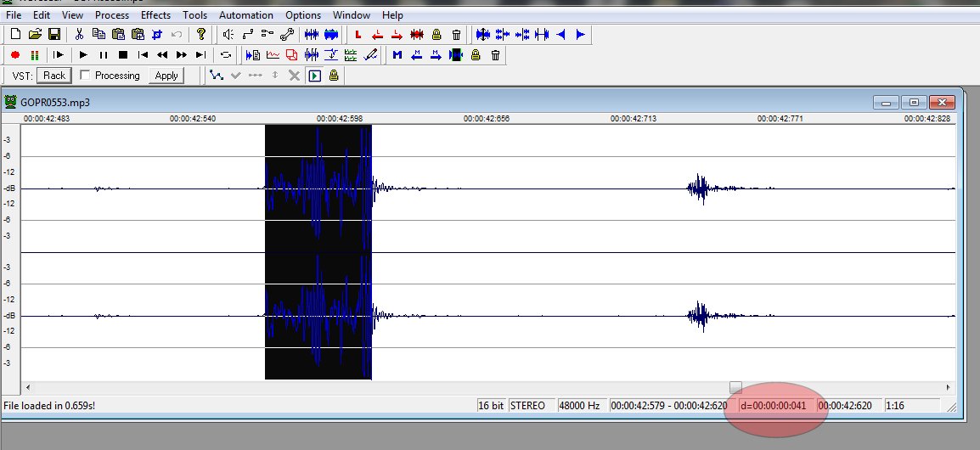Lock loop points with the padlock on the top toolbar
The width and height of the screenshot is (980, 450).
(x=436, y=34)
